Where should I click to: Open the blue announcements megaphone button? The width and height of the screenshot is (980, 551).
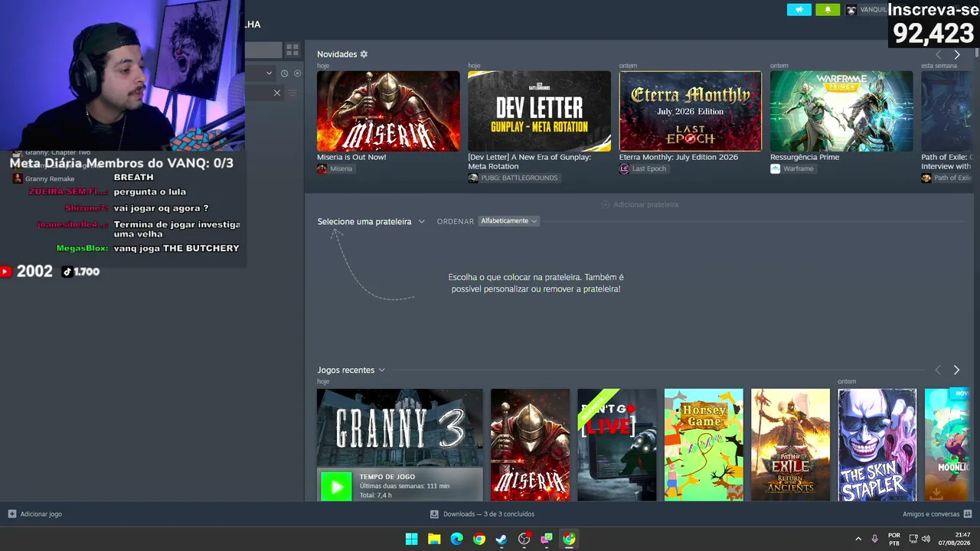pyautogui.click(x=799, y=10)
